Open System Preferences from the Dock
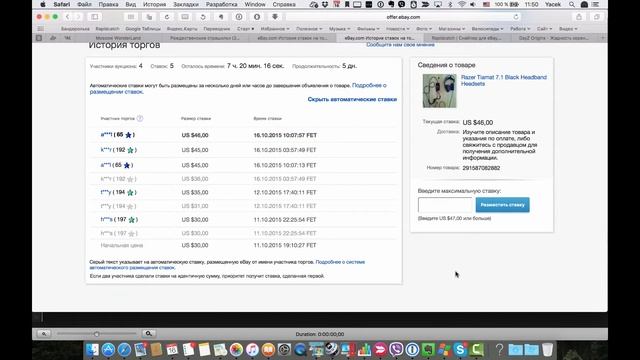The width and height of the screenshot is (640, 360). 284,350
